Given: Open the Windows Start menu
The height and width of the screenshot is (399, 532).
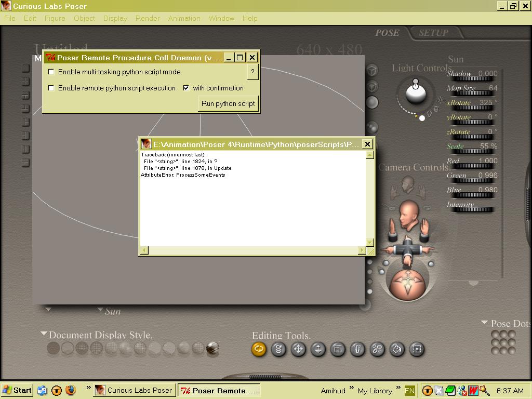Looking at the screenshot, I should coord(17,390).
